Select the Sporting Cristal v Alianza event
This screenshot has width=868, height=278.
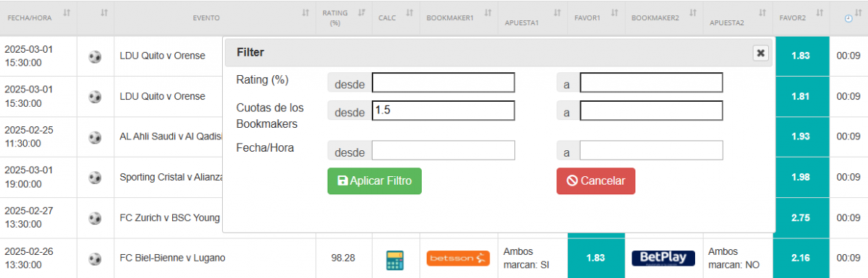tap(171, 177)
